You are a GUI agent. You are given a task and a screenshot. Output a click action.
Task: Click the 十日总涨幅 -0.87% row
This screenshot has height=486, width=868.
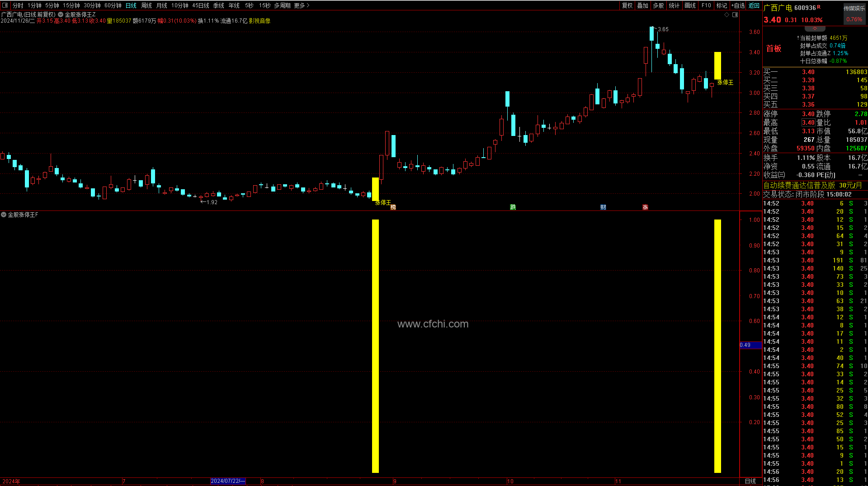pyautogui.click(x=824, y=61)
